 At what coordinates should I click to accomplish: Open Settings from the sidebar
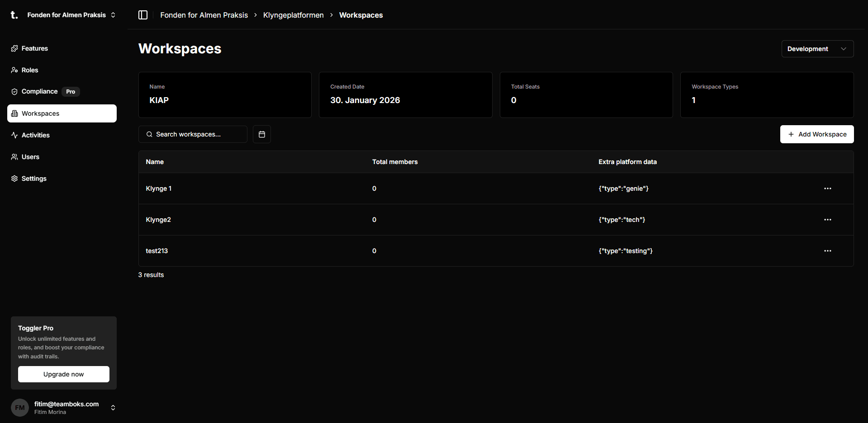coord(34,179)
